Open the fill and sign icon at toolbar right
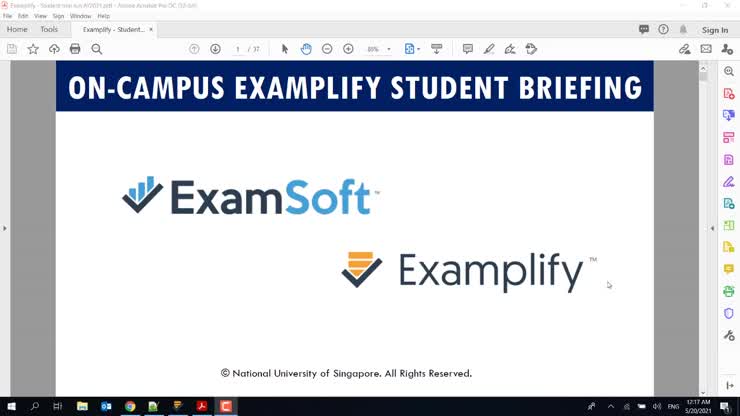The height and width of the screenshot is (416, 740). (685, 49)
